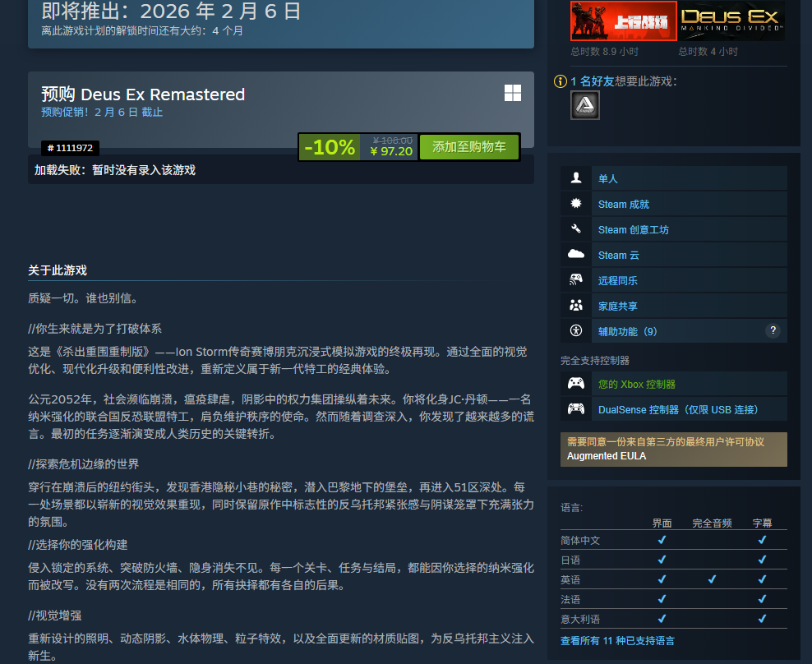Click the Steam Cloud icon
This screenshot has height=664, width=812.
click(x=576, y=254)
